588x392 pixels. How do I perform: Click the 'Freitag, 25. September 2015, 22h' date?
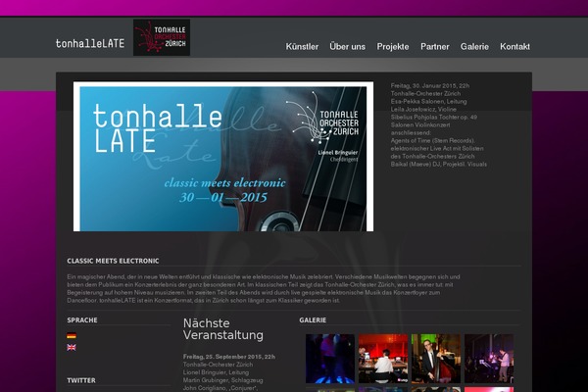pyautogui.click(x=229, y=357)
